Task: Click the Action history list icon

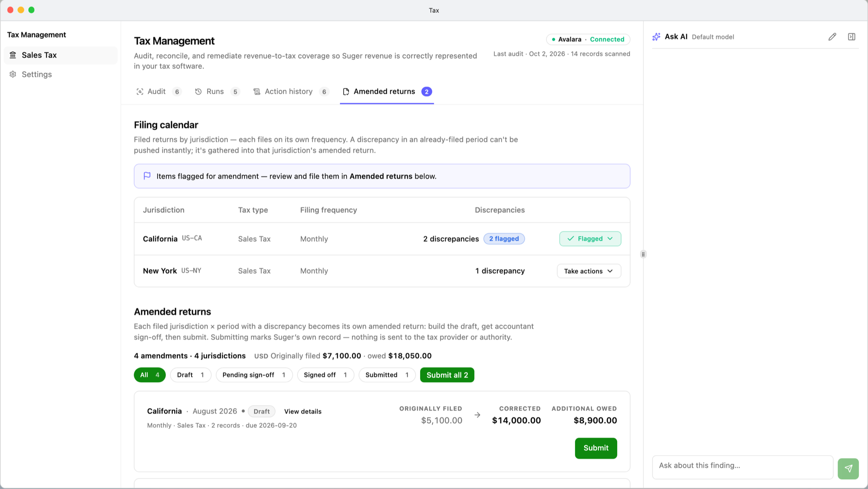Action: (x=257, y=92)
